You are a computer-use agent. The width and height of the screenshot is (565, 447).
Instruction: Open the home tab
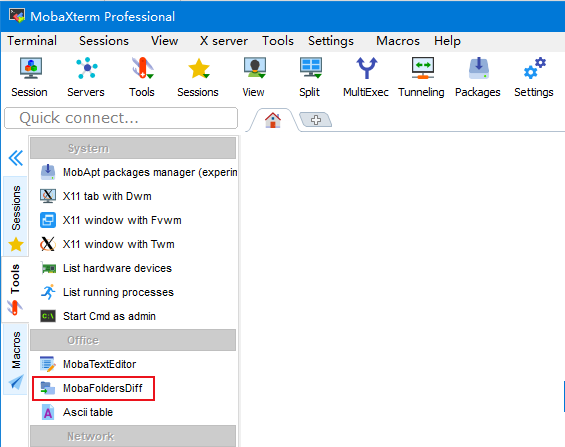[x=273, y=120]
